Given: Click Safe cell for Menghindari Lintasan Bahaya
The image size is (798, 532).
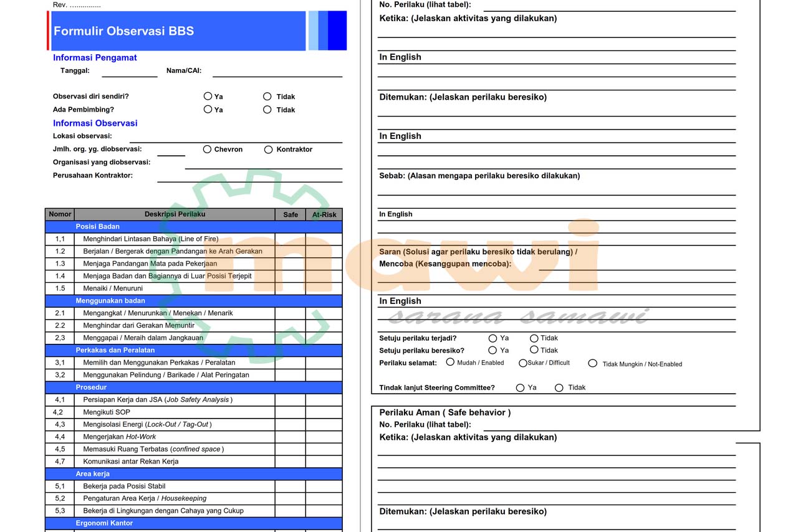Looking at the screenshot, I should coord(290,239).
